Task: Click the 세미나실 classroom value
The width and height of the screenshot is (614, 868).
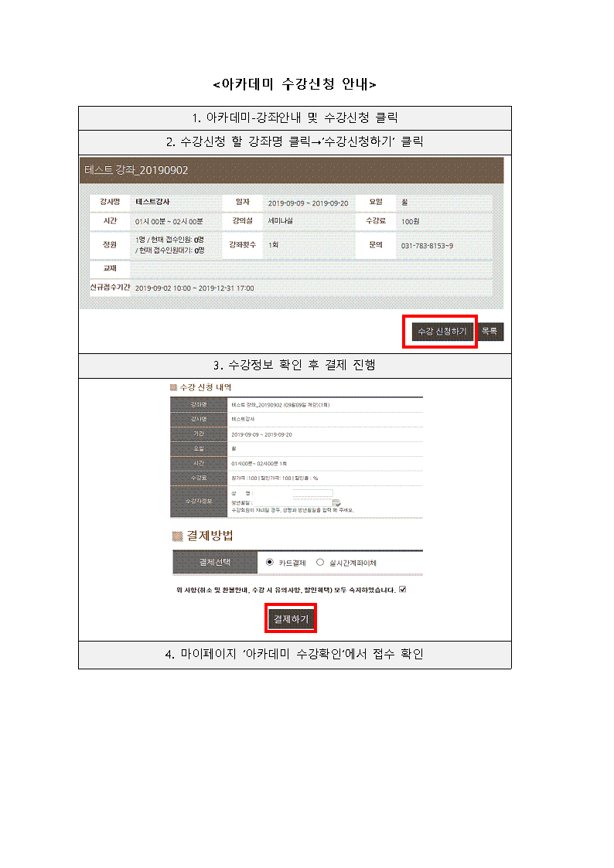Action: (280, 221)
